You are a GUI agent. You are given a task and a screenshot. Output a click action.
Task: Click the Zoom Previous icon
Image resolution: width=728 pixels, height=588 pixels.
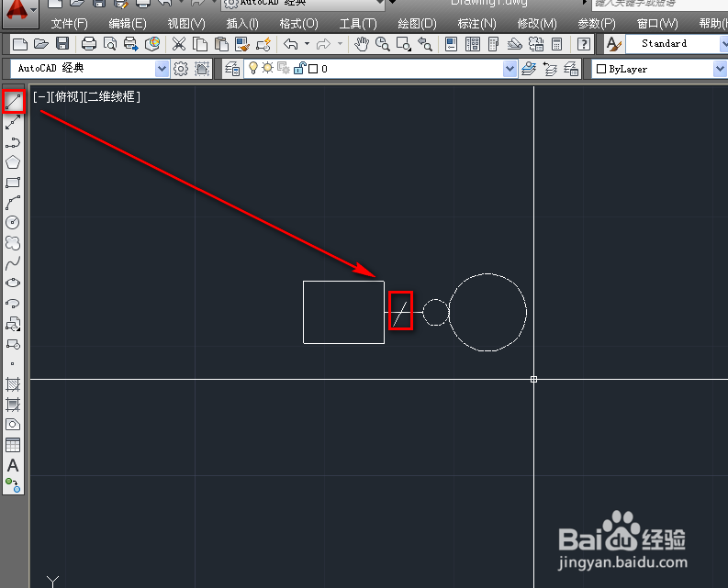pos(425,45)
